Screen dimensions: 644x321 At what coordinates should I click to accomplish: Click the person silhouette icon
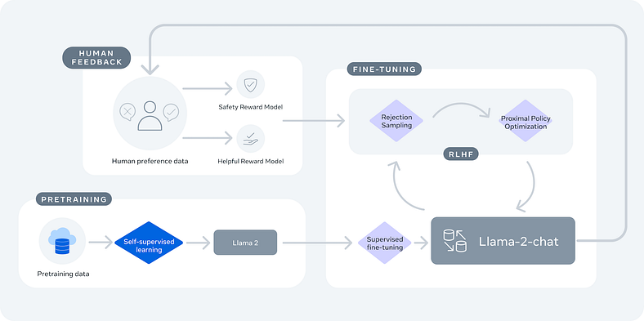tap(150, 115)
